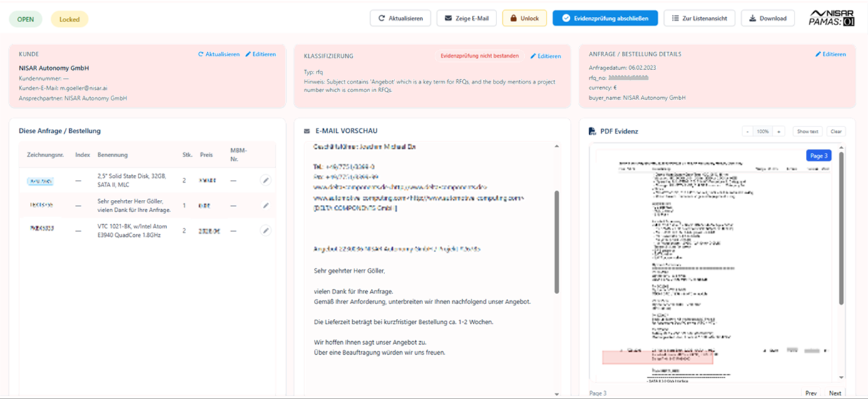Click the Download button
This screenshot has height=399, width=868.
point(767,18)
